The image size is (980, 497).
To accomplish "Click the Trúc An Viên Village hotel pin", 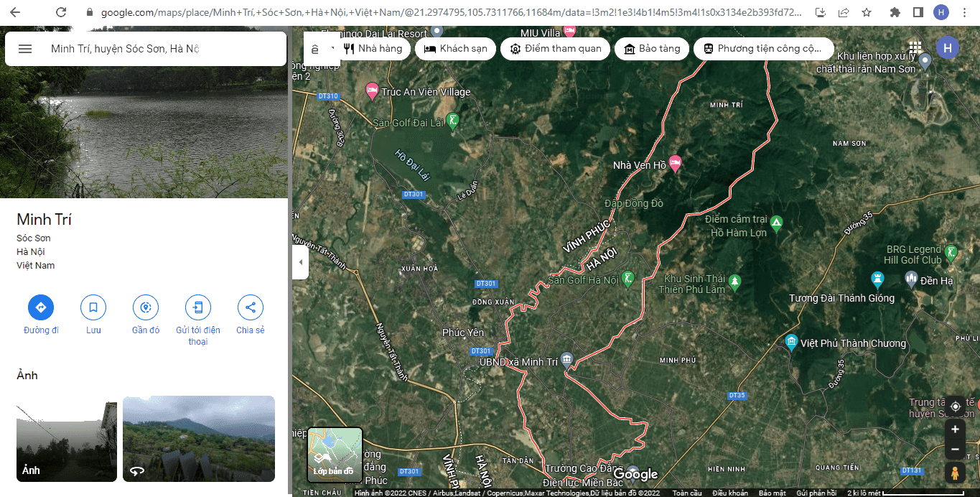I will point(372,90).
